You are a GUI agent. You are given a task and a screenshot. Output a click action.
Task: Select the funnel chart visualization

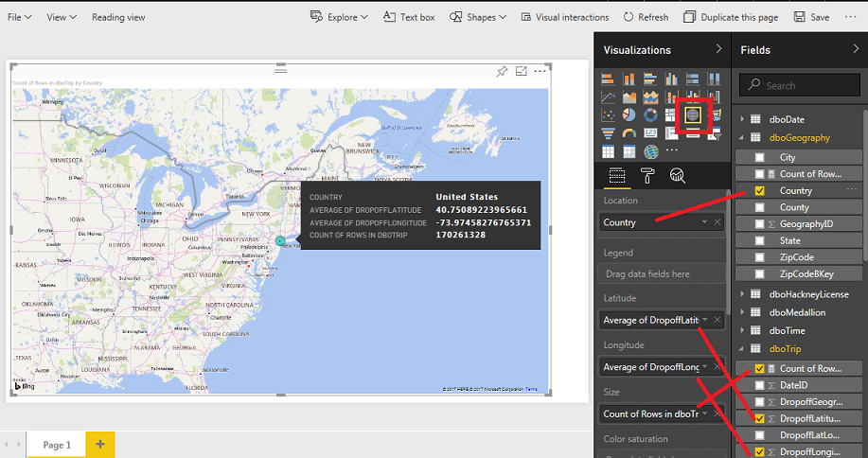608,133
